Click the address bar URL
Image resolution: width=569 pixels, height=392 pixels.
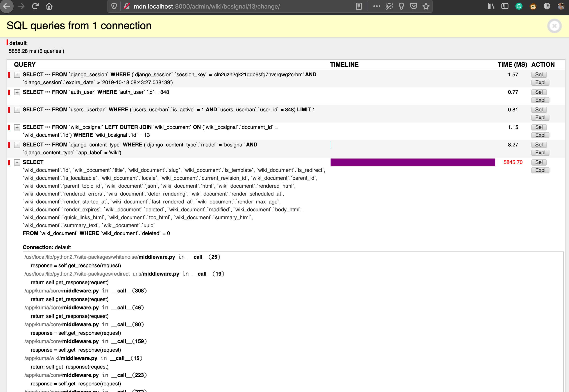pyautogui.click(x=207, y=6)
